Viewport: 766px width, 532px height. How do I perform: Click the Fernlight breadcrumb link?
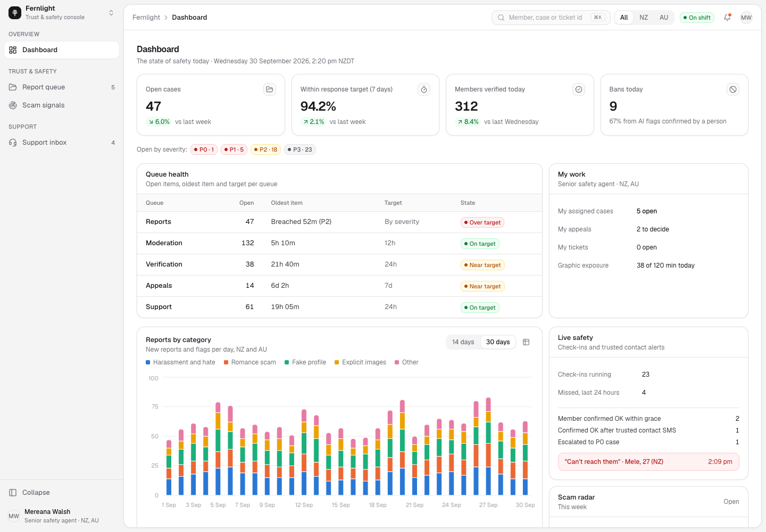(x=146, y=18)
